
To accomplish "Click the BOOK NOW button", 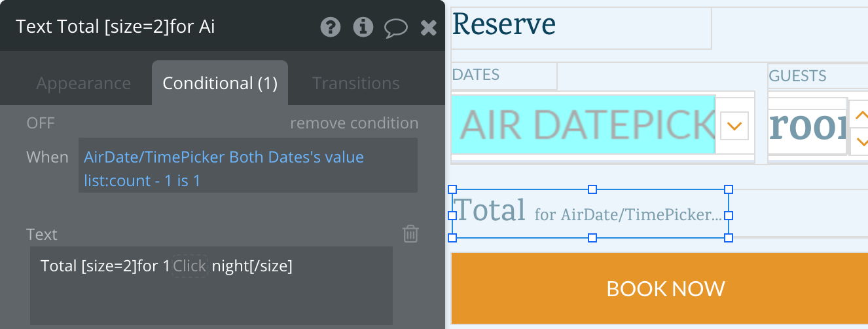I will click(x=660, y=288).
